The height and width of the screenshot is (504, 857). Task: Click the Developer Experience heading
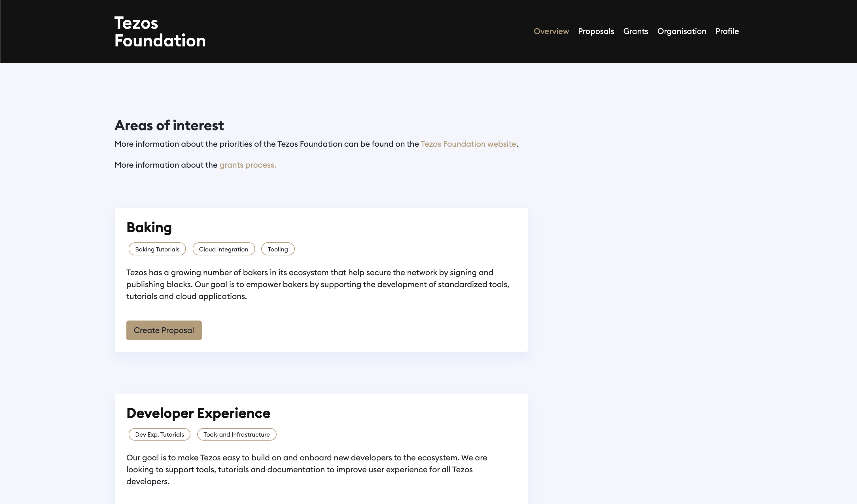tap(198, 413)
